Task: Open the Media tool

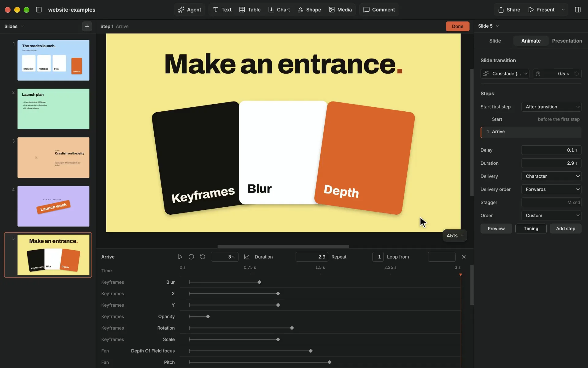Action: pyautogui.click(x=340, y=10)
